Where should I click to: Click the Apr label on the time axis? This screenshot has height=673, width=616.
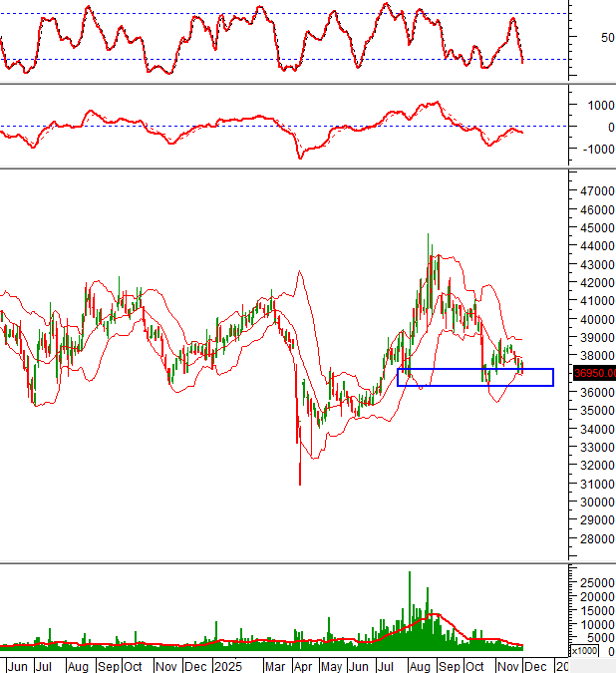point(303,665)
